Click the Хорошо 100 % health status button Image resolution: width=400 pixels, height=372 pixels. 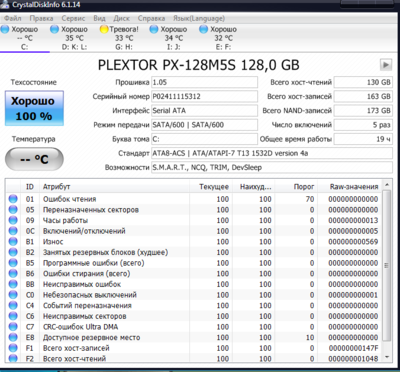tap(34, 108)
